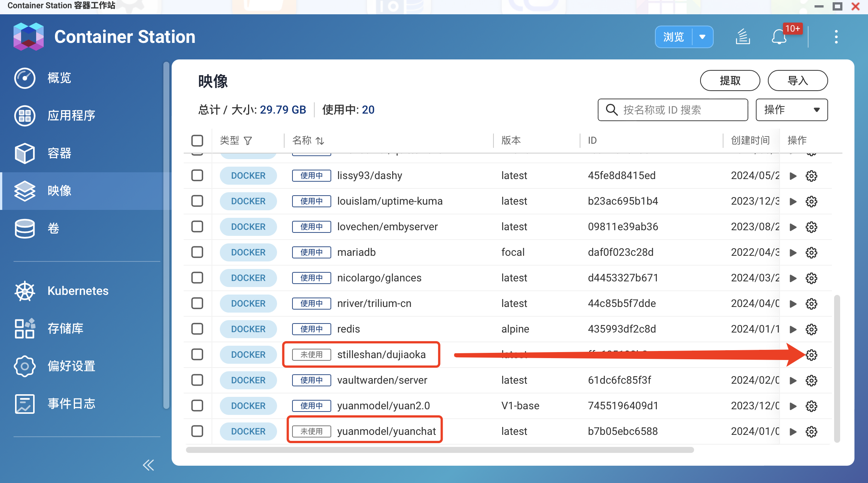Check the mariadb row checkbox

(197, 252)
